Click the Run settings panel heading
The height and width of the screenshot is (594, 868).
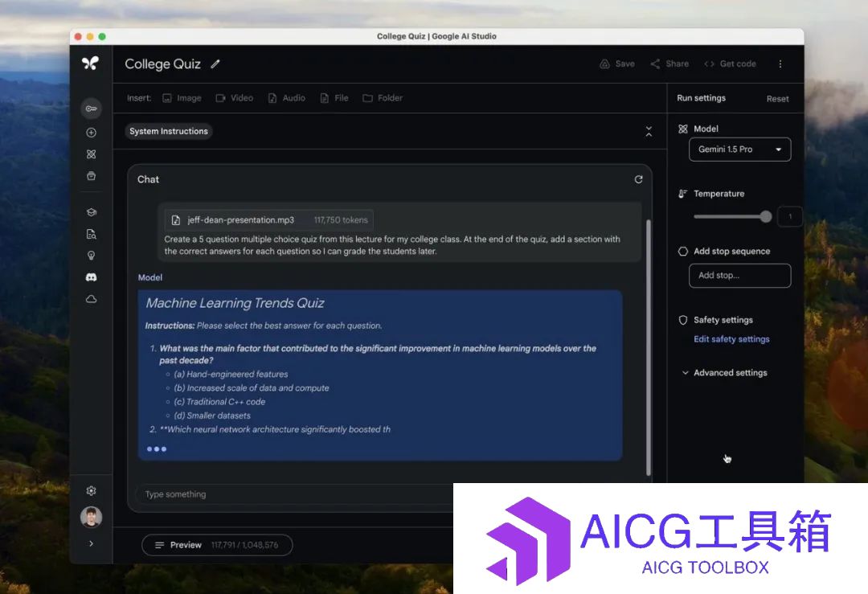(702, 98)
